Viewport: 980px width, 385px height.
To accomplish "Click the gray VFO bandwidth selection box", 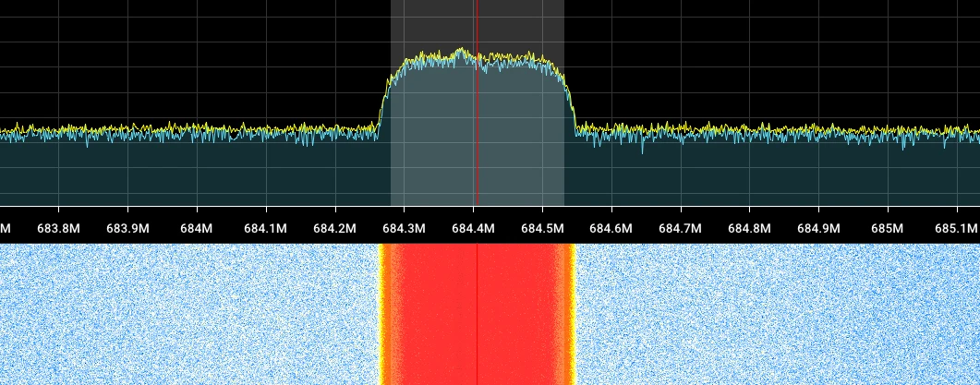I will [478, 103].
